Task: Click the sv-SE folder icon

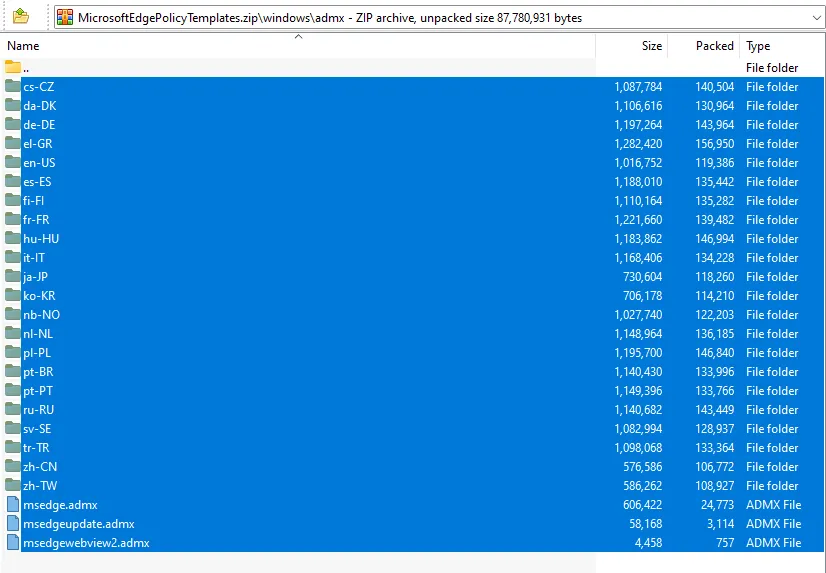Action: 13,428
